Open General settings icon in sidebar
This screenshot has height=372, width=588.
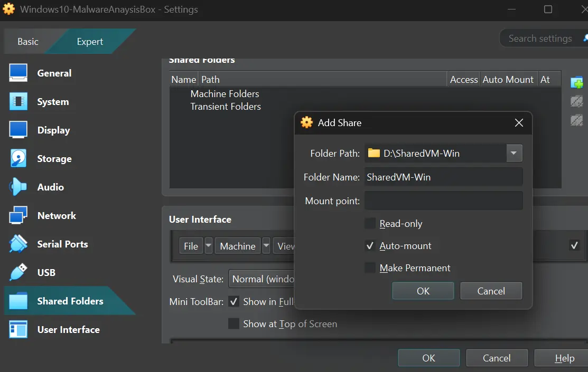click(x=18, y=73)
